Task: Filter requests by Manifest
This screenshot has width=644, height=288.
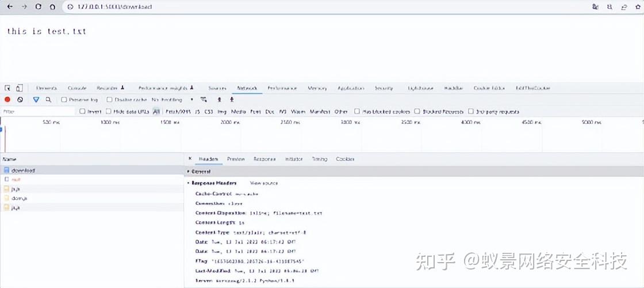Action: pyautogui.click(x=320, y=111)
